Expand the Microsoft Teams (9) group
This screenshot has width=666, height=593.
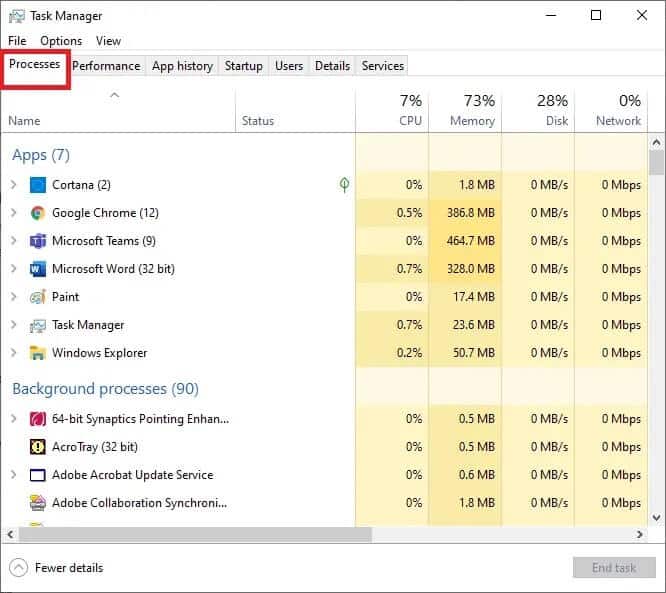coord(14,241)
